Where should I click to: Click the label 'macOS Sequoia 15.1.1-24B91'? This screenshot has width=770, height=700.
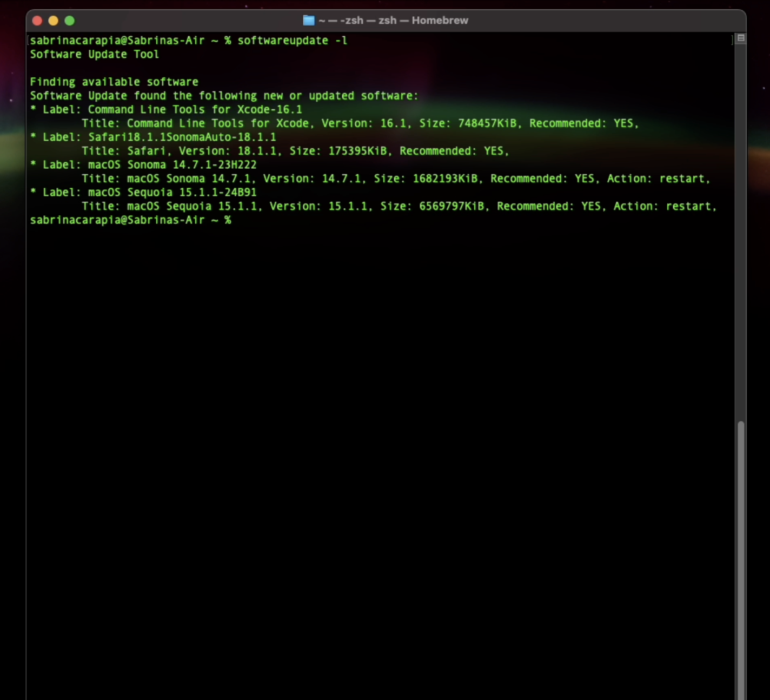coord(172,192)
